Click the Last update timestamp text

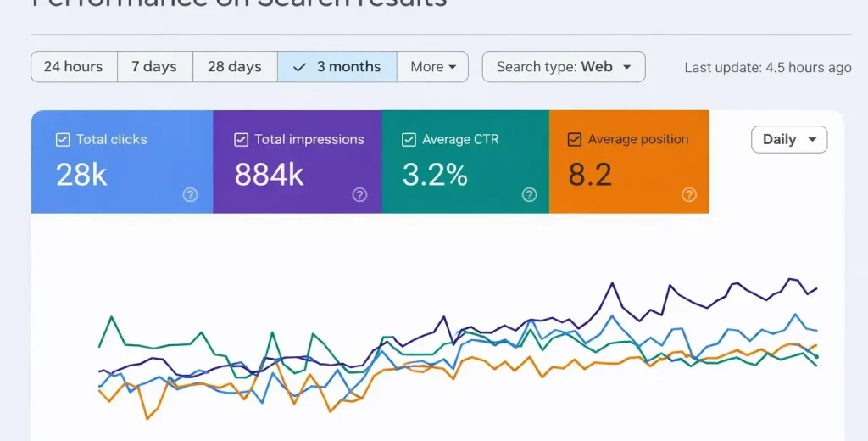[x=768, y=68]
